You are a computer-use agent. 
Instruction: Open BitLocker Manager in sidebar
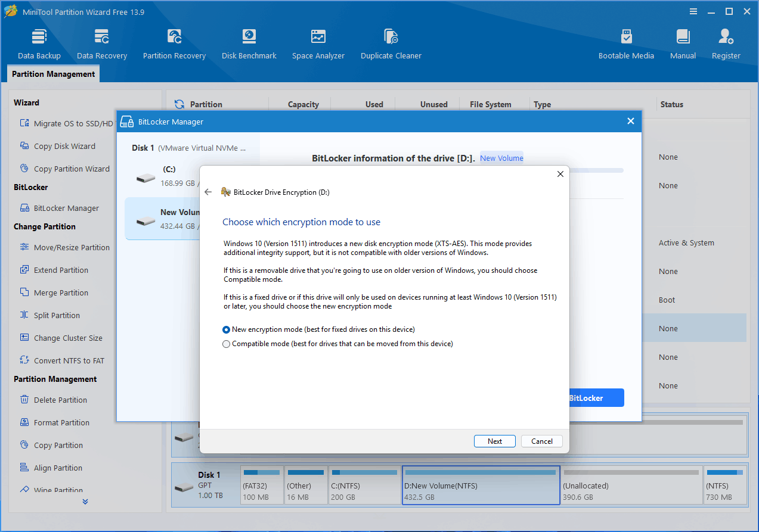[x=59, y=208]
